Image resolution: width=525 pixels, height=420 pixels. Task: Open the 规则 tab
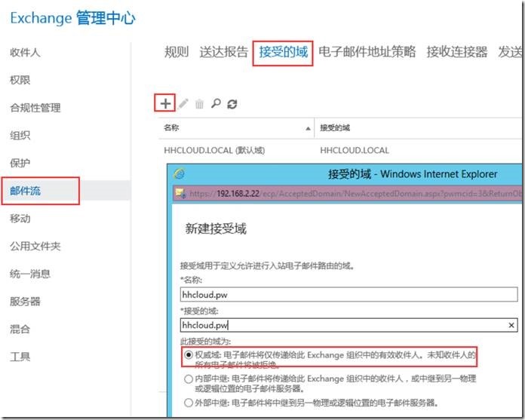tap(177, 52)
